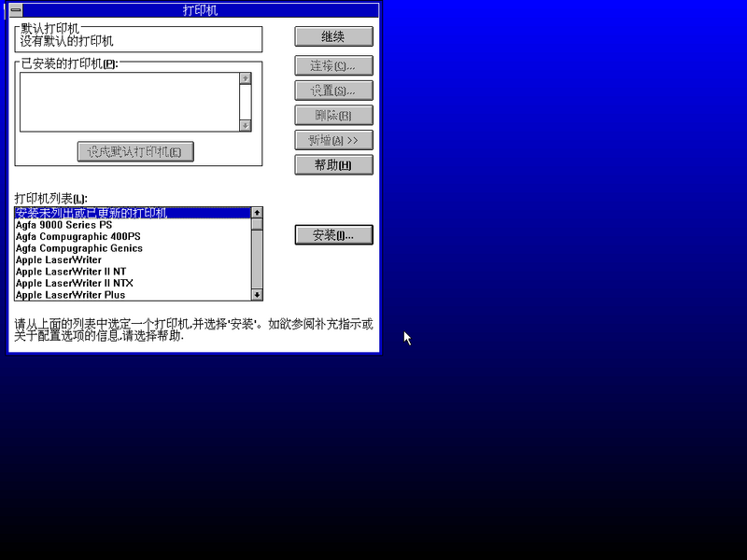Select Apple LaserWriter Plus entry
747x560 pixels.
coord(133,295)
